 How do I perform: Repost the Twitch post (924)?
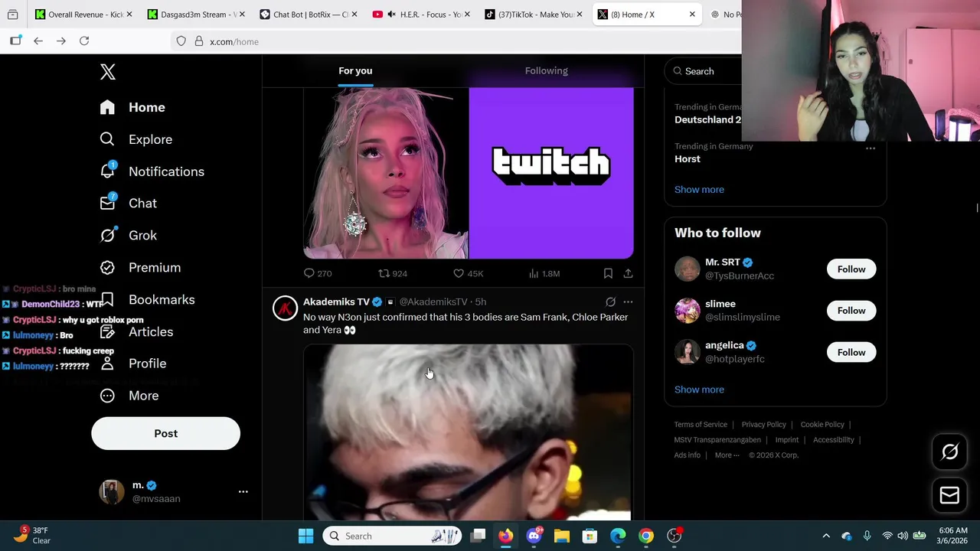[x=393, y=273]
